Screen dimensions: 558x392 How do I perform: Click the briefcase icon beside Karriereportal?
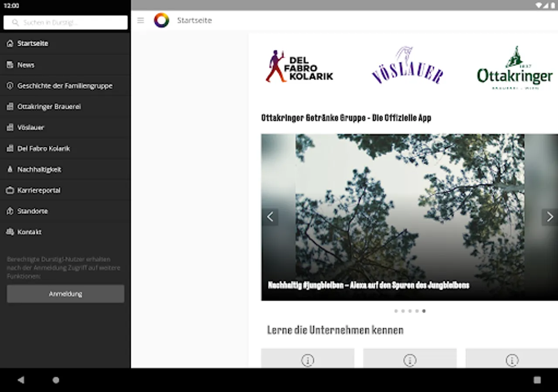pos(10,190)
